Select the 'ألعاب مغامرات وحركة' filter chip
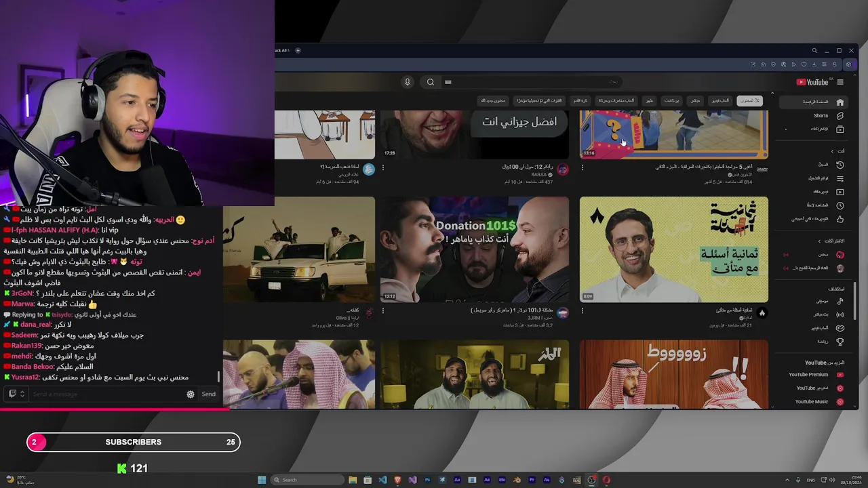 [x=616, y=100]
